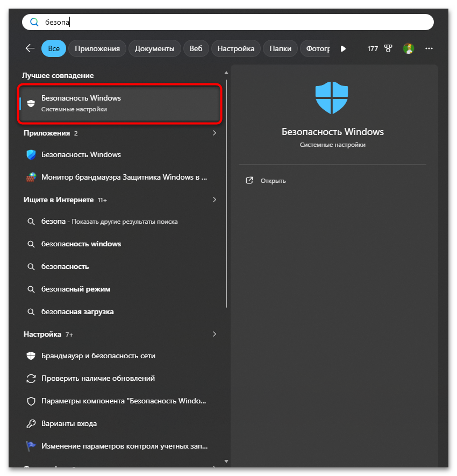Click the results list scrollbar

pos(226,194)
